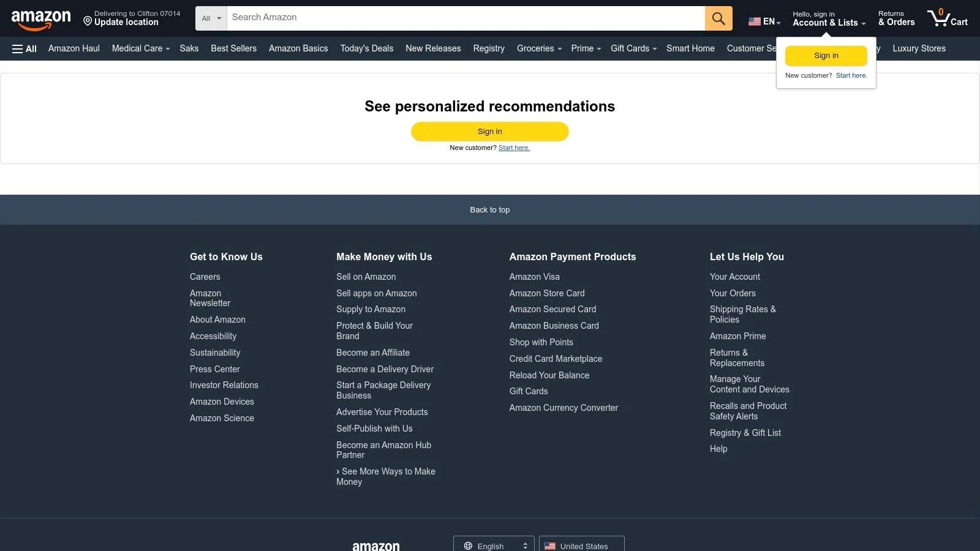
Task: Open Advertise Your Products link
Action: pyautogui.click(x=382, y=412)
